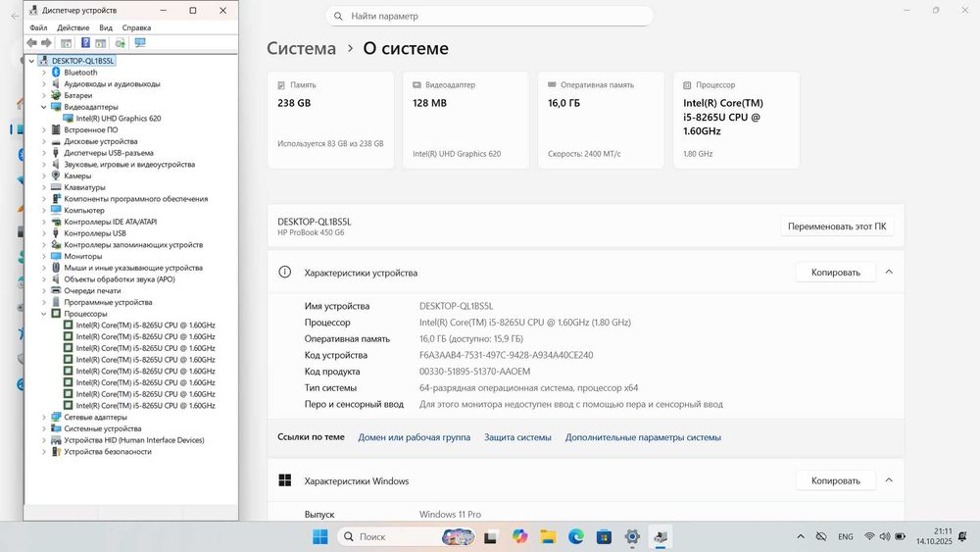Click Система in the breadcrumb
This screenshot has height=552, width=980.
[x=301, y=48]
